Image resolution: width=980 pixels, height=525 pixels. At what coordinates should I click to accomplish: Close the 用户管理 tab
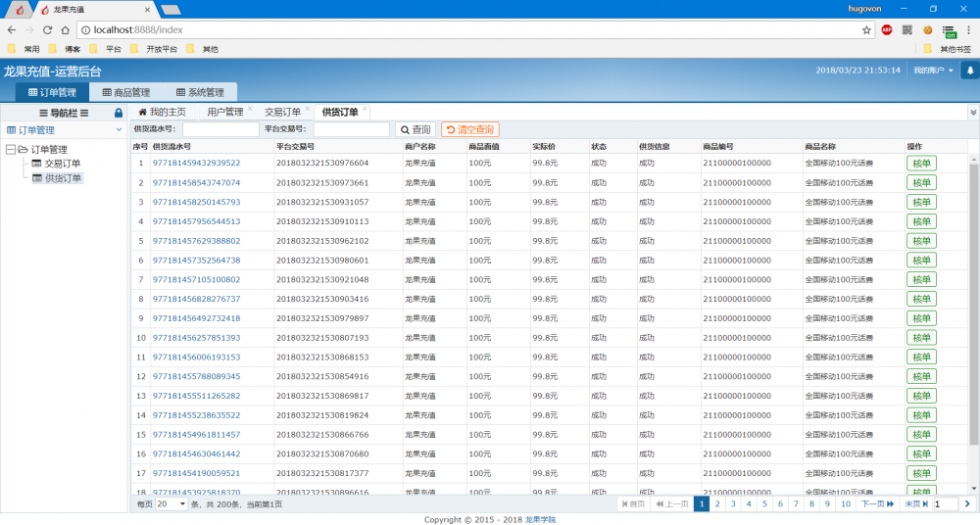click(250, 109)
